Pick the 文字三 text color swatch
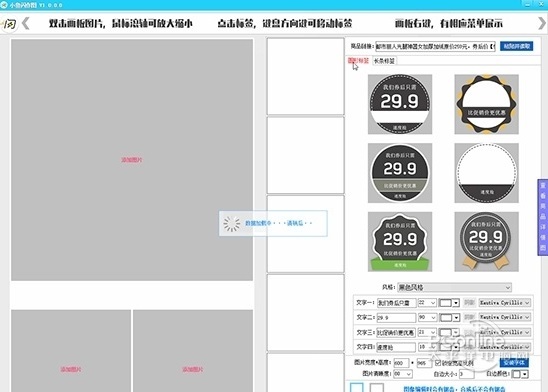The width and height of the screenshot is (548, 392). click(449, 333)
